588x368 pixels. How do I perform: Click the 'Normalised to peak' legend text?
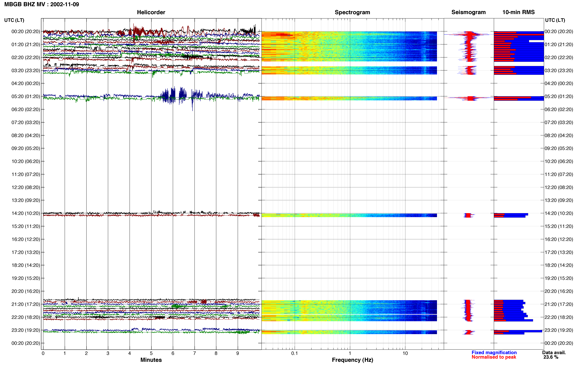[x=494, y=357]
